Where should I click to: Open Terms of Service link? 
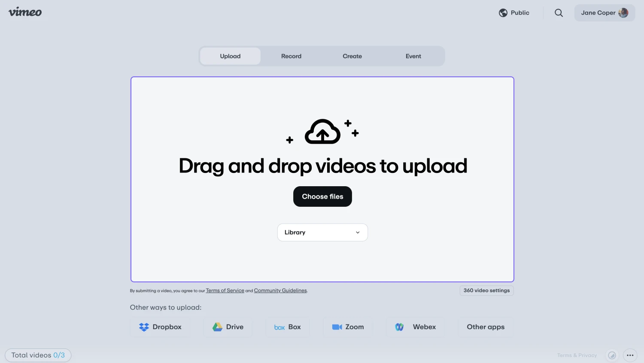225,290
